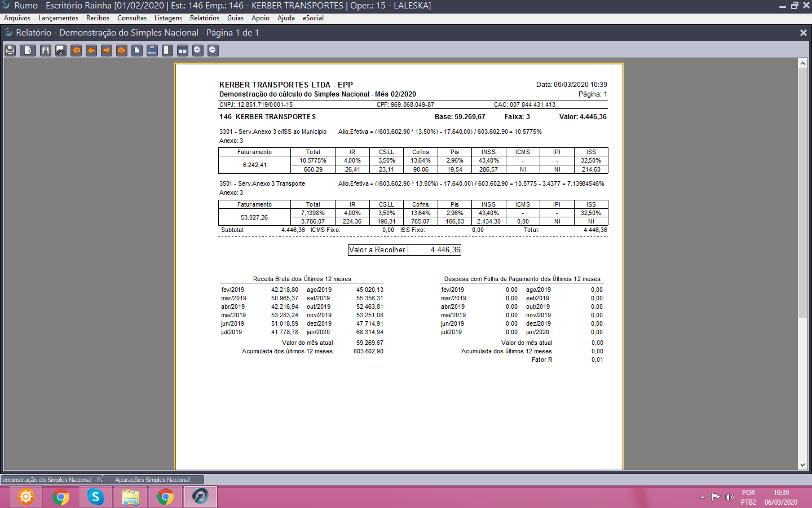Select the multiple pages view icon
The image size is (812, 508).
click(x=183, y=50)
